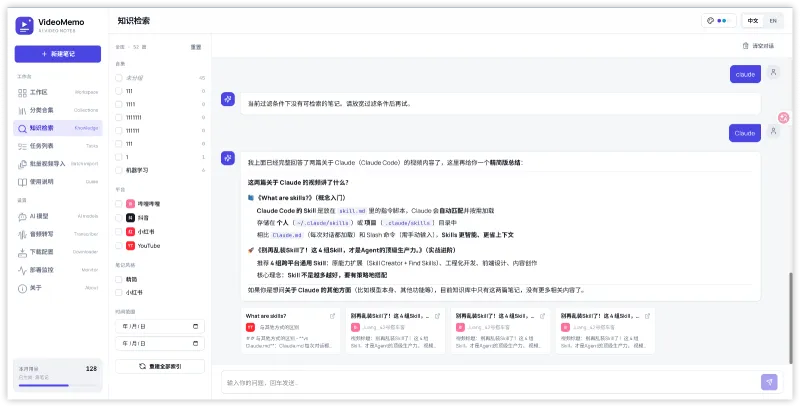
Task: Open AI模型 settings via its robot icon
Action: coord(22,217)
